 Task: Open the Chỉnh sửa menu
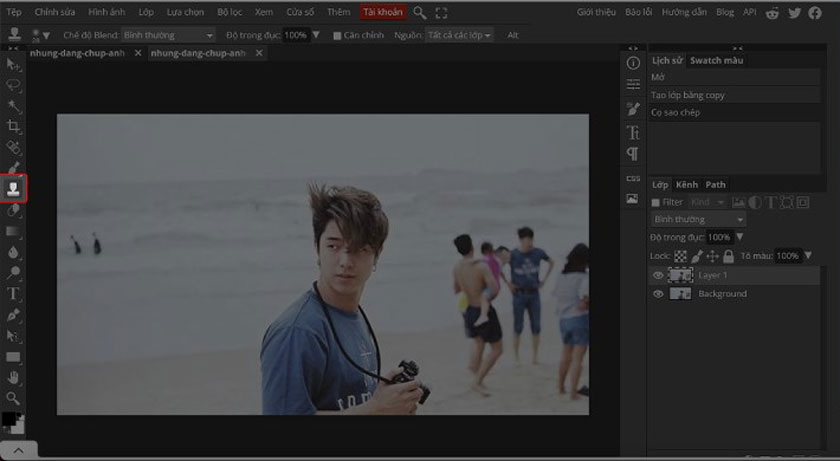click(x=55, y=12)
